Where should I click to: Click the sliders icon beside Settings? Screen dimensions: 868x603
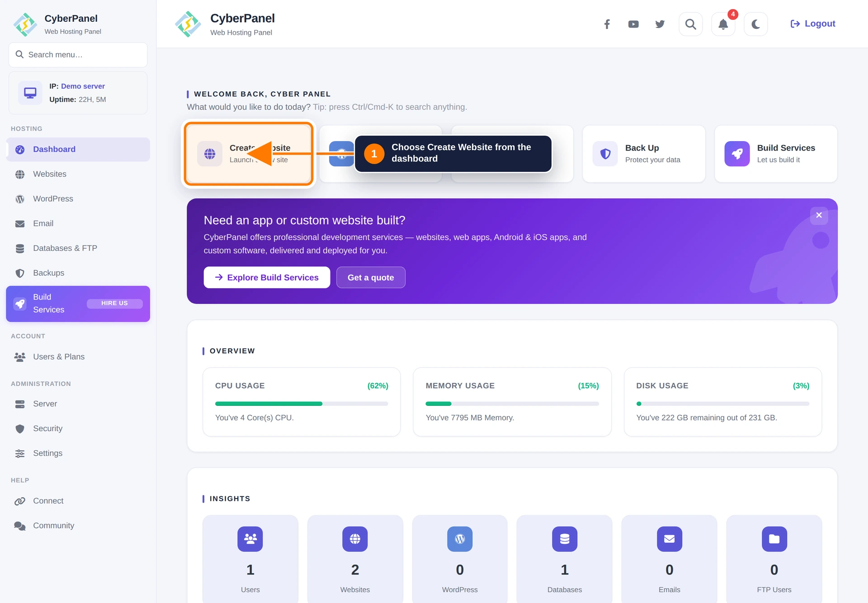tap(20, 453)
